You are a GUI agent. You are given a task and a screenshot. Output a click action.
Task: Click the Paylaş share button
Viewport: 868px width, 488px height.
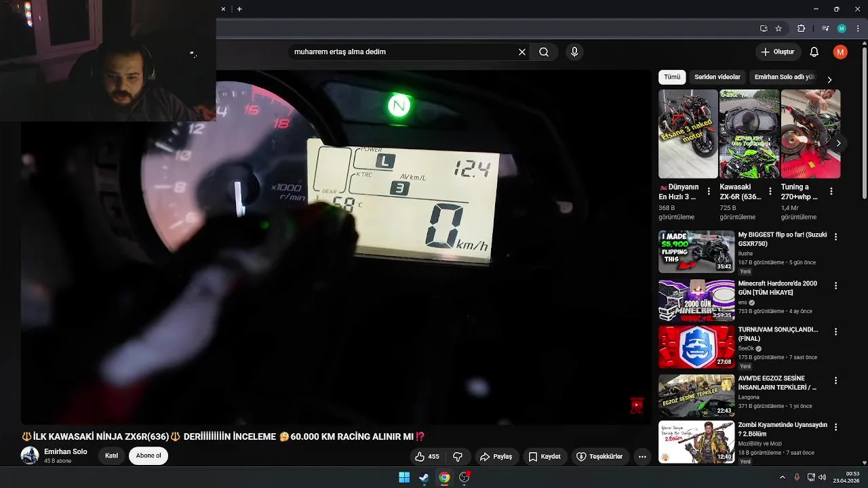[x=496, y=457]
